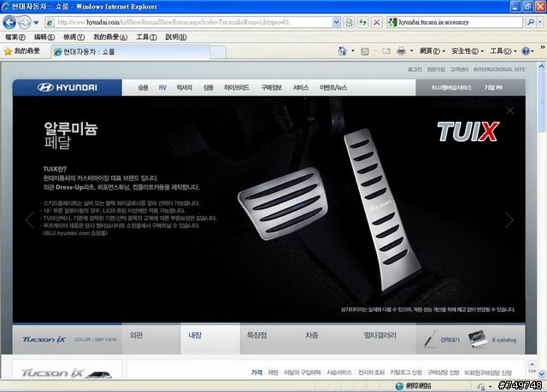Click the red Stop loading icon
Viewport: 547px width, 392px height.
[x=377, y=22]
